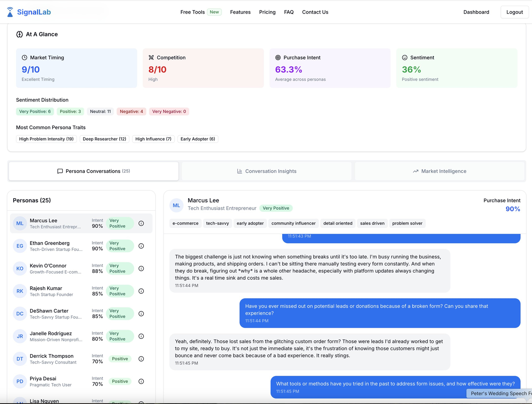This screenshot has width=532, height=404.
Task: Select the High Problem Intensity trait chip
Action: (x=46, y=139)
